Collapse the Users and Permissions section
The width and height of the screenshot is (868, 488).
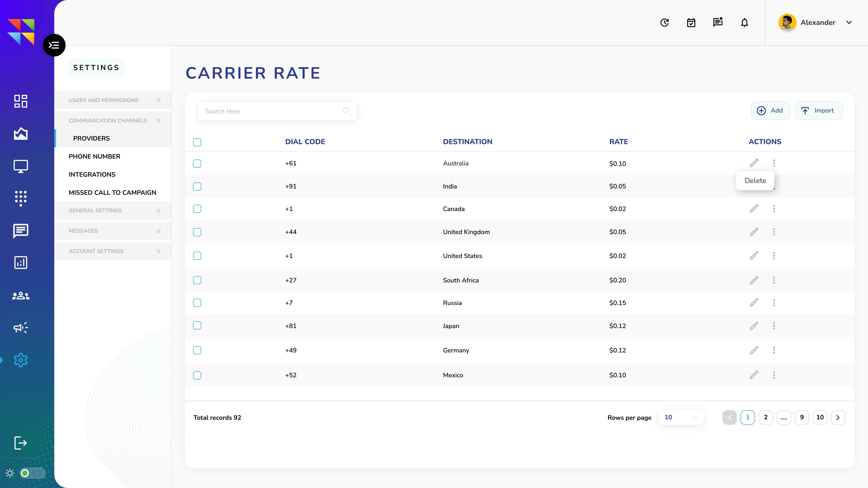(x=113, y=100)
